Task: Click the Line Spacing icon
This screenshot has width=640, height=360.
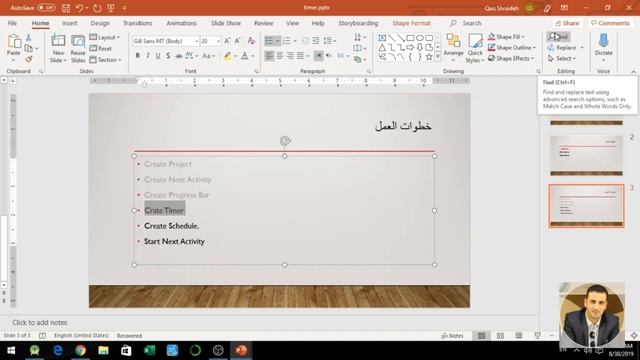Action: tap(327, 40)
